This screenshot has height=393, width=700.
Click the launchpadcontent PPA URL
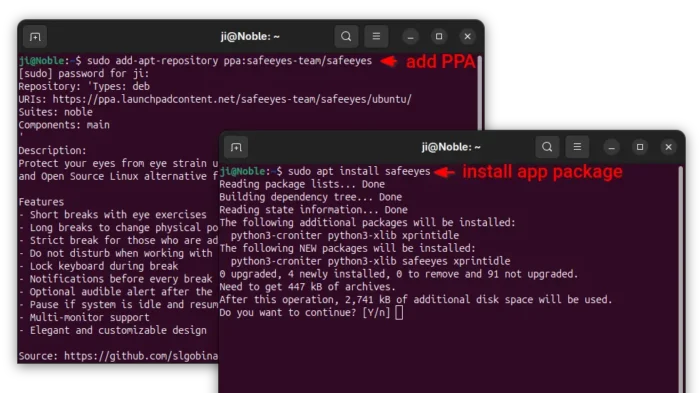232,99
